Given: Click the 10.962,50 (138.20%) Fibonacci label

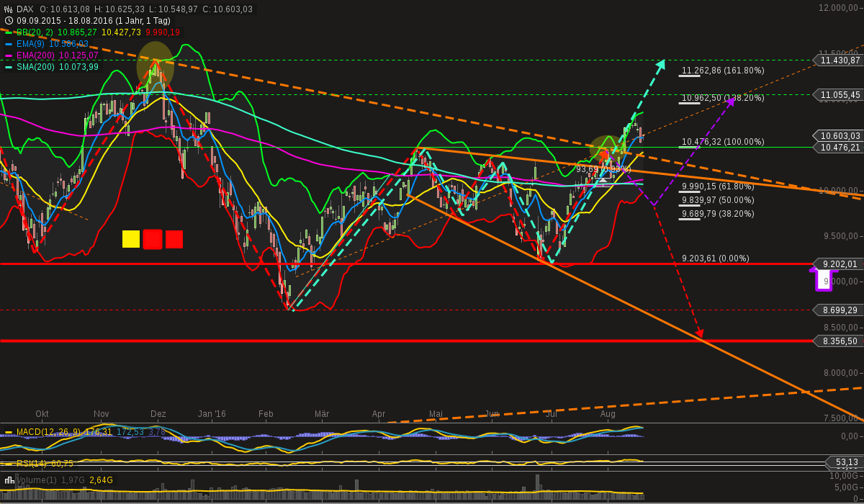Looking at the screenshot, I should (x=723, y=98).
